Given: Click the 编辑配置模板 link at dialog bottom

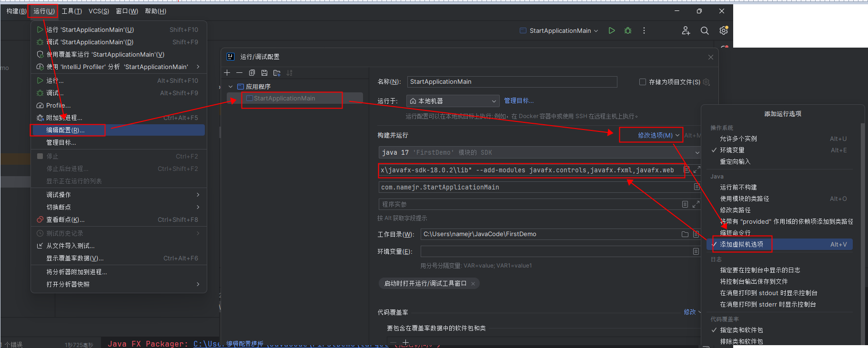Looking at the screenshot, I should [x=244, y=344].
